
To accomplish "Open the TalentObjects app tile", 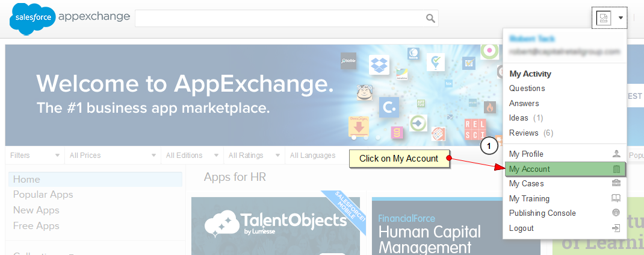I will 276,226.
